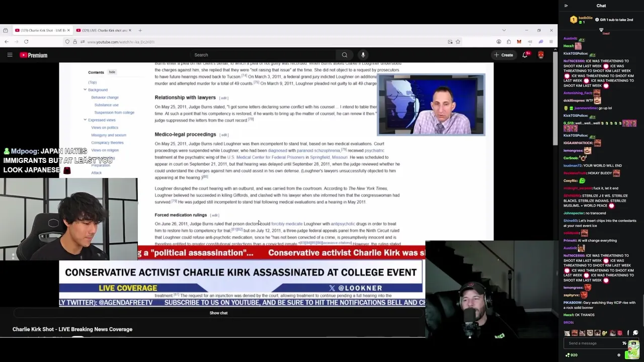Open YouTube notifications bell
The height and width of the screenshot is (362, 644).
click(525, 55)
